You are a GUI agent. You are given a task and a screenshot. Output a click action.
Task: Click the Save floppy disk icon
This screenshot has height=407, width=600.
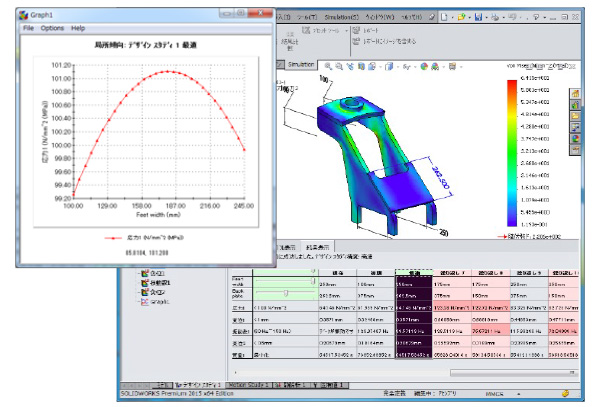478,17
